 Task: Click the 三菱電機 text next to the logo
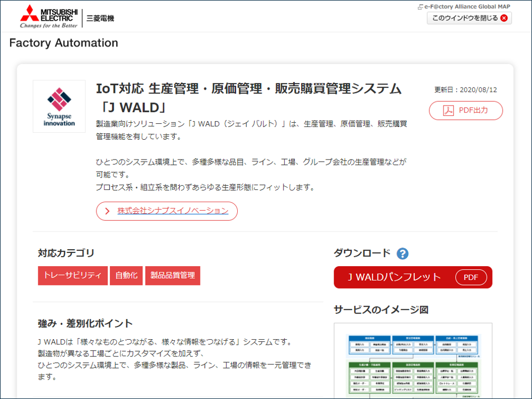tap(100, 18)
